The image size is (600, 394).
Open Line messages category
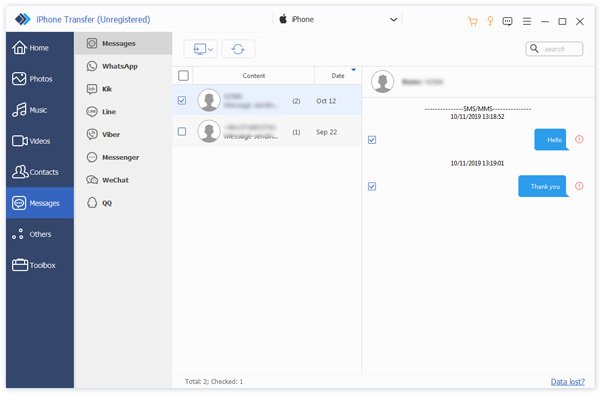123,112
